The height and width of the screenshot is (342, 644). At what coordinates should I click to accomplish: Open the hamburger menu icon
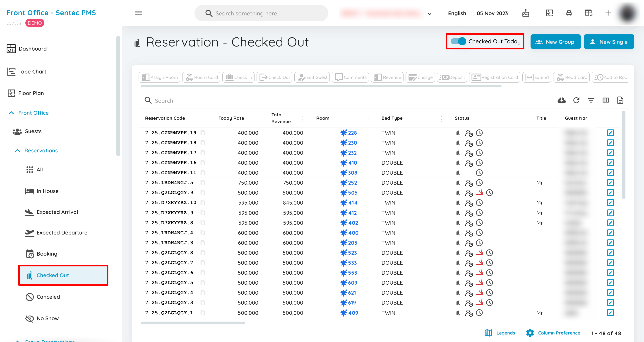pos(139,13)
